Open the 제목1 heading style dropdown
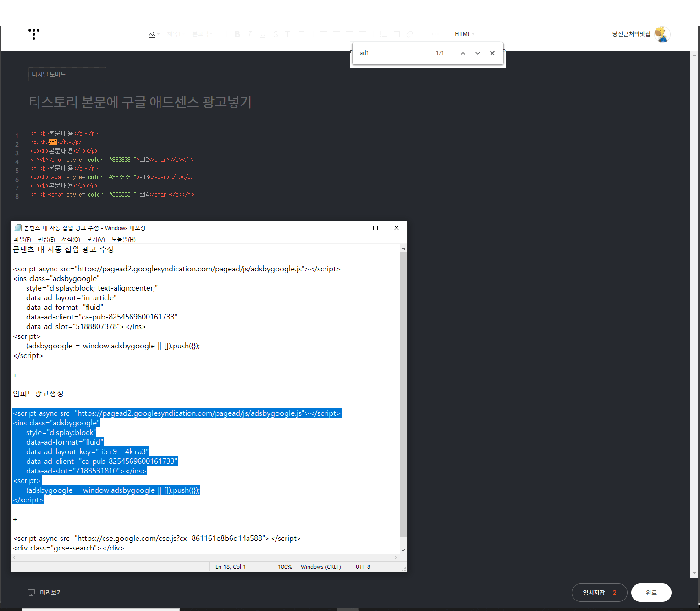Viewport: 700px width, 611px height. 176,34
